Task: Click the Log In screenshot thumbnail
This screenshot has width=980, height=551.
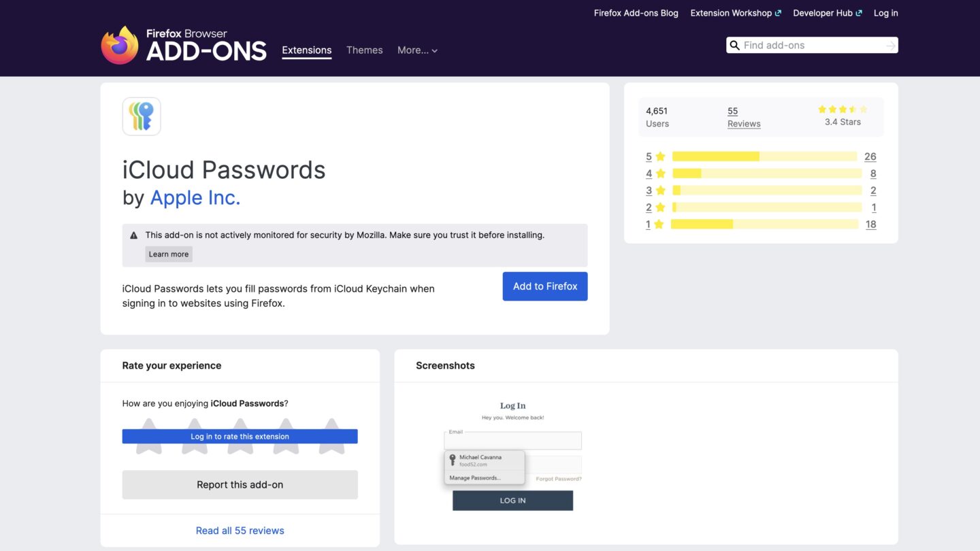Action: [512, 452]
